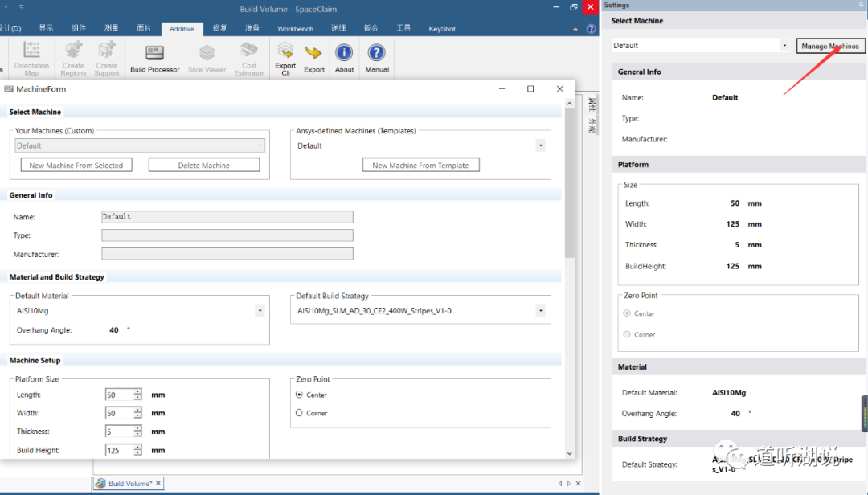The width and height of the screenshot is (868, 495).
Task: Click the Create Regions icon
Action: tap(73, 51)
